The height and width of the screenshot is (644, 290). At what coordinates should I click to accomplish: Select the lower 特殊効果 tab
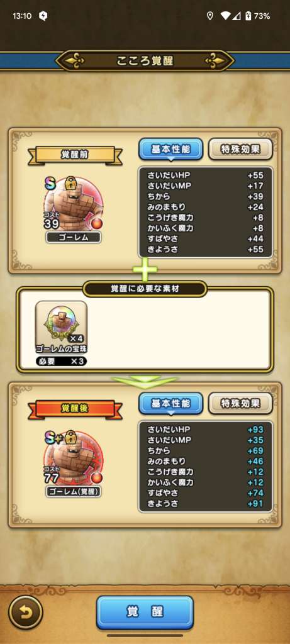pos(241,403)
